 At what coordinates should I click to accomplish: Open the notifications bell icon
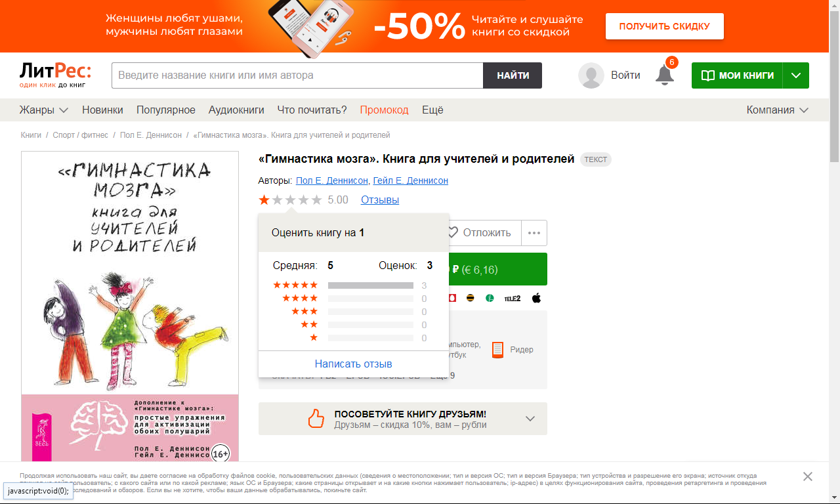pos(665,75)
